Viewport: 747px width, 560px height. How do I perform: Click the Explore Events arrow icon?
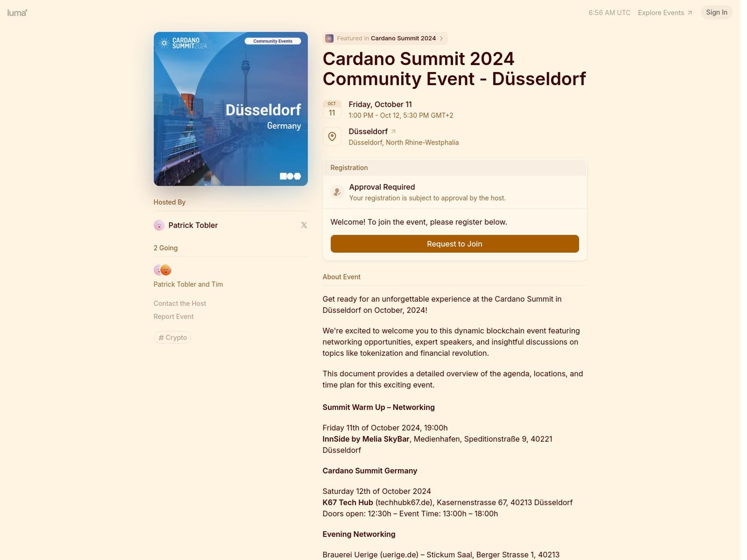(689, 12)
